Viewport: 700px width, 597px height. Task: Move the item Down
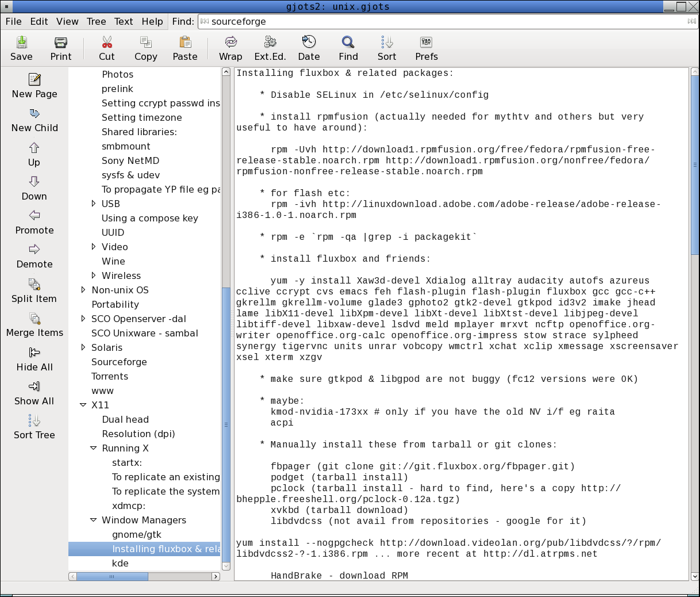coord(34,188)
